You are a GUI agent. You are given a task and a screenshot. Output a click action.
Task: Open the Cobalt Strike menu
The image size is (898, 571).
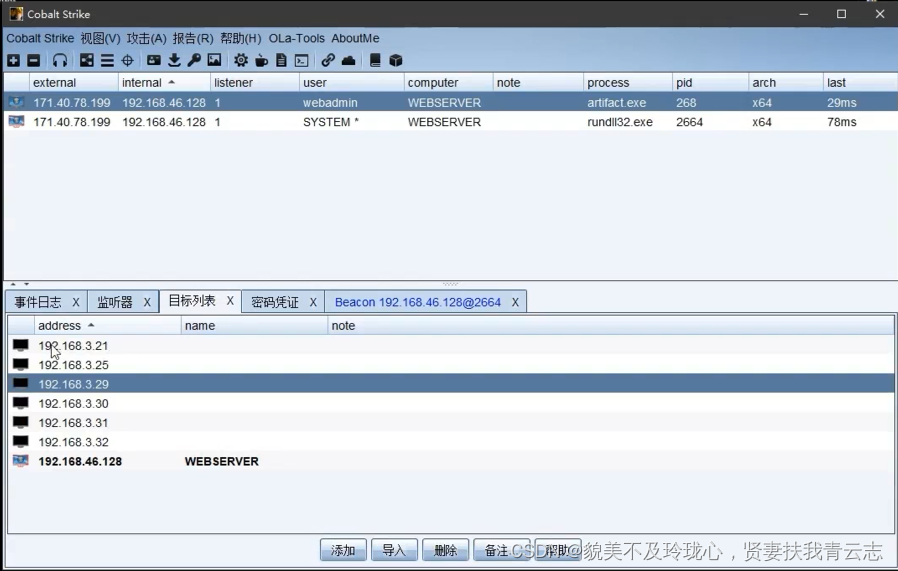[x=40, y=38]
